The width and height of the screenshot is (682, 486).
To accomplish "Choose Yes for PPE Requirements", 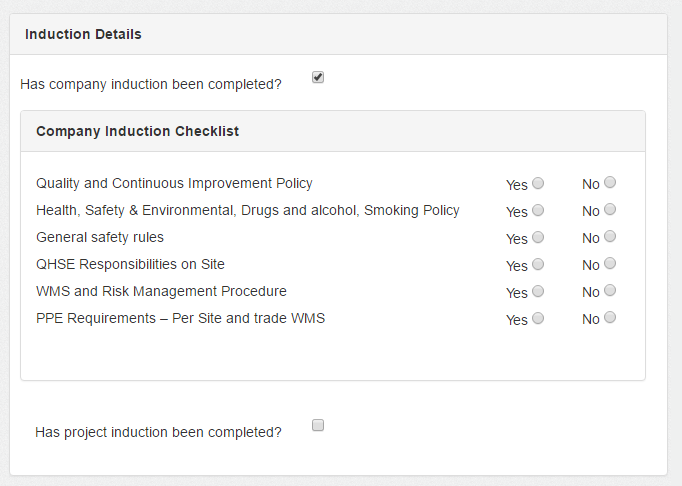I will (x=538, y=318).
